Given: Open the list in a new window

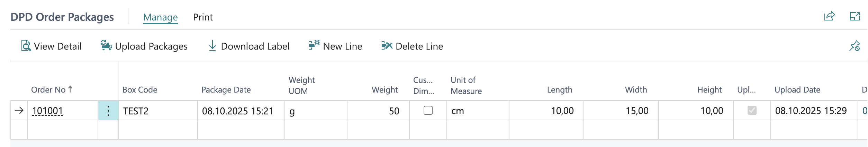Looking at the screenshot, I should (x=855, y=16).
